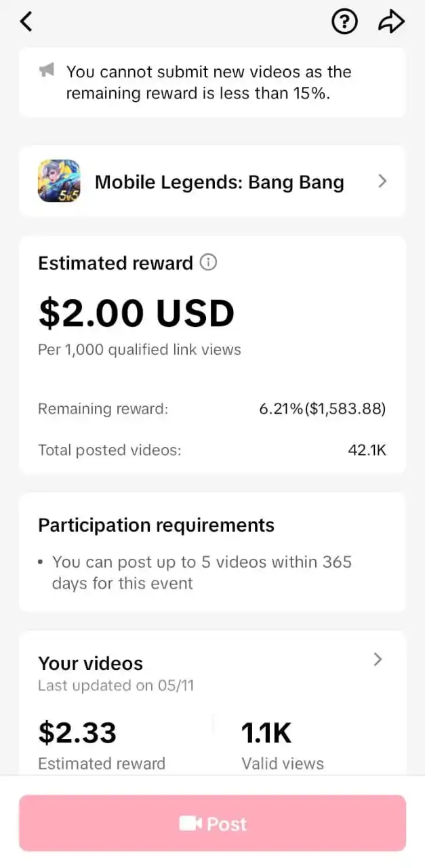The height and width of the screenshot is (868, 425).
Task: Tap the Total posted videos count
Action: (x=367, y=450)
